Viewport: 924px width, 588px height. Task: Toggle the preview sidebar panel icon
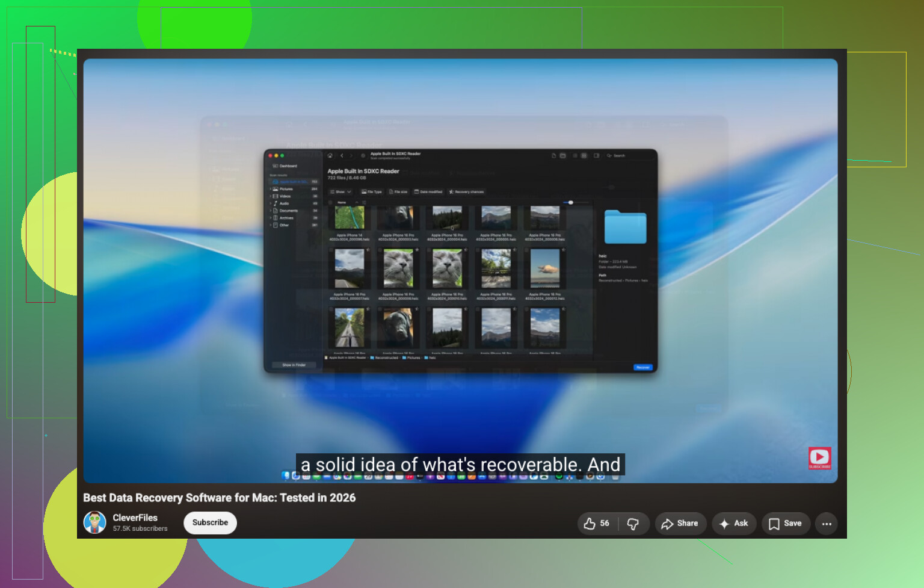tap(596, 155)
